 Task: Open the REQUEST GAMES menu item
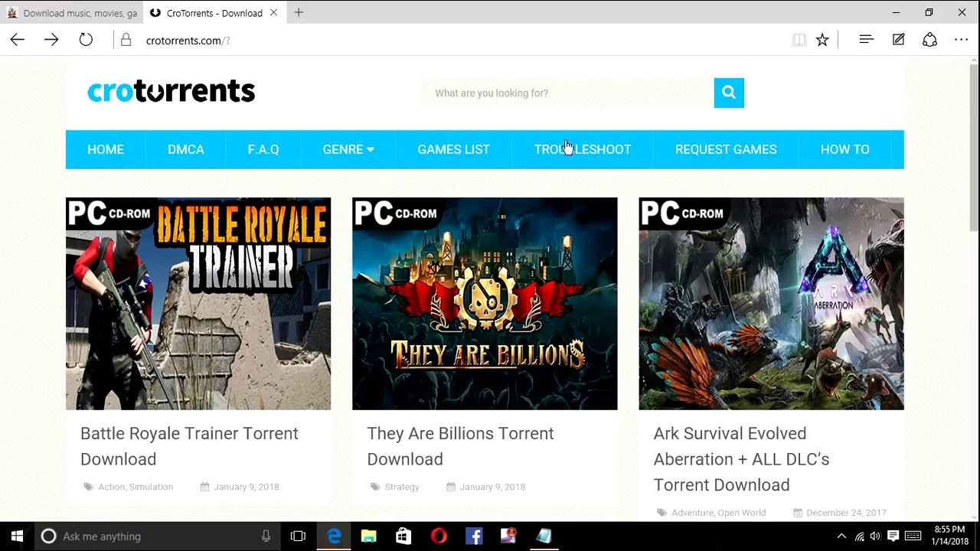726,149
